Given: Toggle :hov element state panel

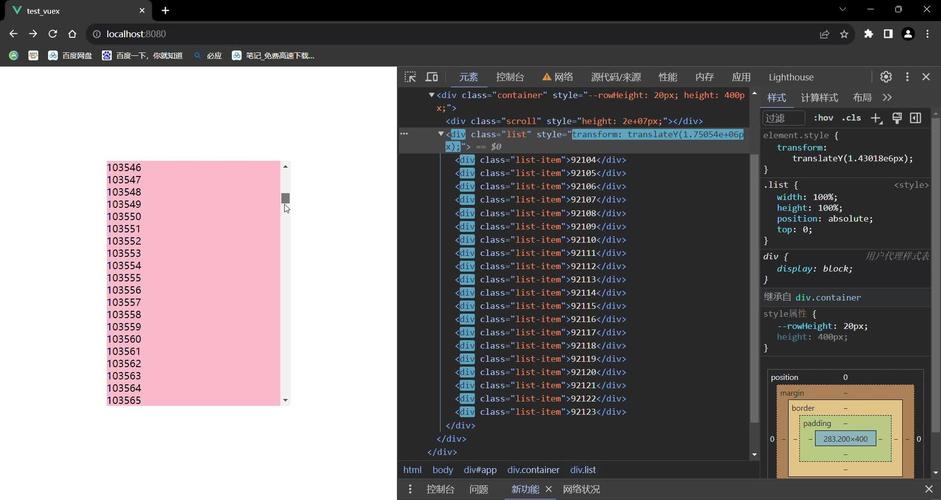Looking at the screenshot, I should [823, 118].
